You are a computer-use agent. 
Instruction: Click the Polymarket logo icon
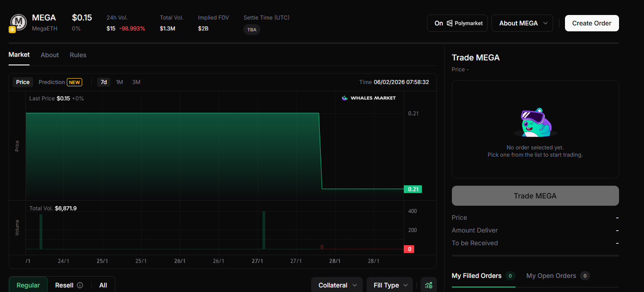click(x=449, y=23)
